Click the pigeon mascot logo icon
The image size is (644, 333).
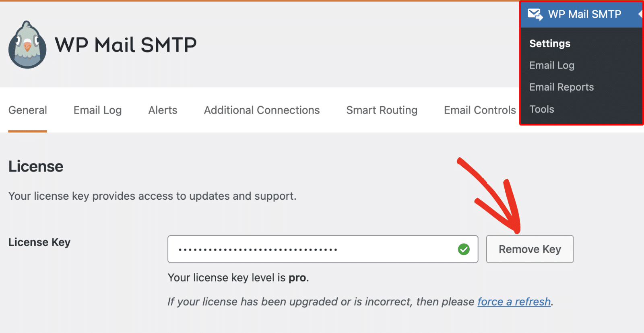tap(27, 45)
